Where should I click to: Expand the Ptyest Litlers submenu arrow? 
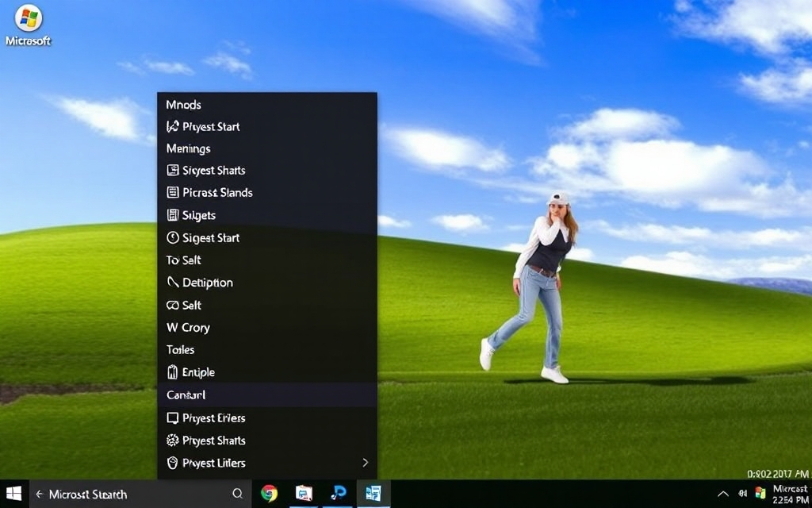[x=366, y=463]
